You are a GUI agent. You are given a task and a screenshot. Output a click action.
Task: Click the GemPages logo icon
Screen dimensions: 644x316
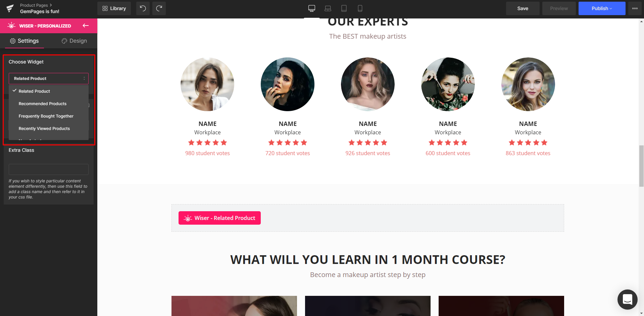pyautogui.click(x=10, y=8)
